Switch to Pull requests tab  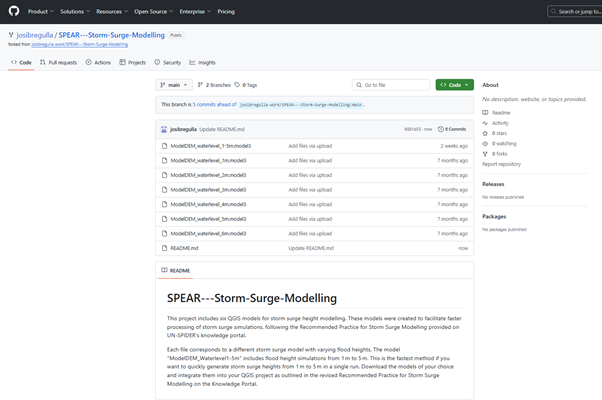58,62
